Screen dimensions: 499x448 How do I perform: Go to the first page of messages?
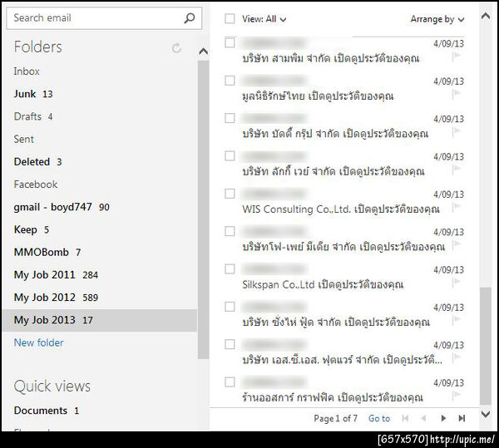(x=405, y=418)
